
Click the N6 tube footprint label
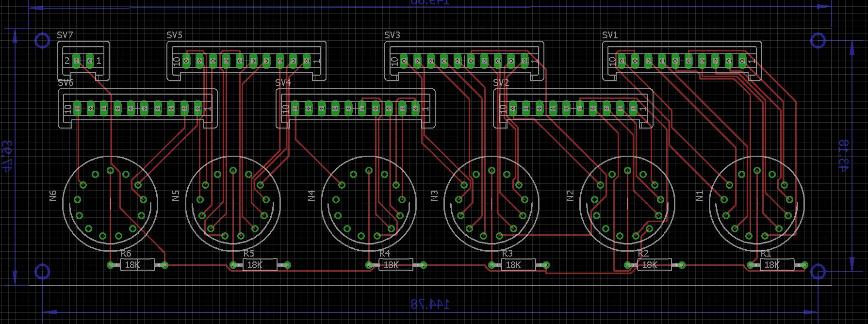click(53, 195)
